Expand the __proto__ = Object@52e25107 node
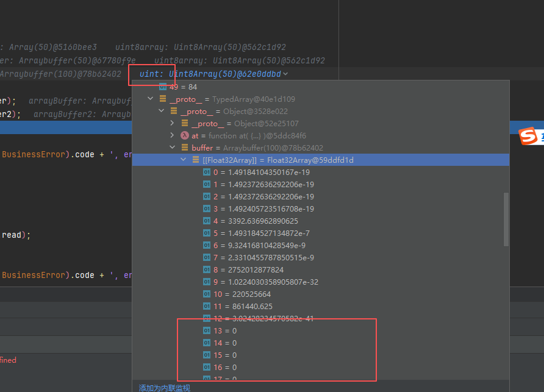This screenshot has width=544, height=392. 173,123
